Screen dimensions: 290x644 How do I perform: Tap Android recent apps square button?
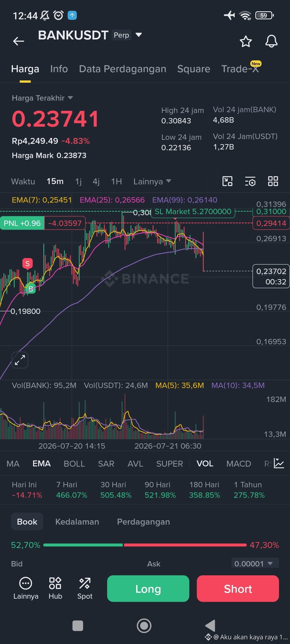78,626
